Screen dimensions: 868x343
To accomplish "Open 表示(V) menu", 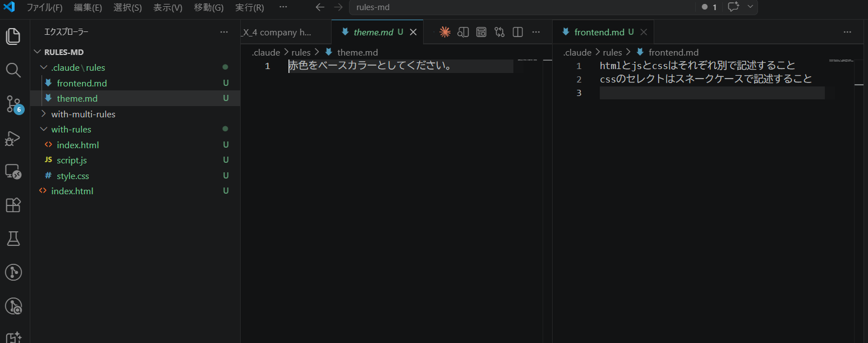I will point(168,7).
